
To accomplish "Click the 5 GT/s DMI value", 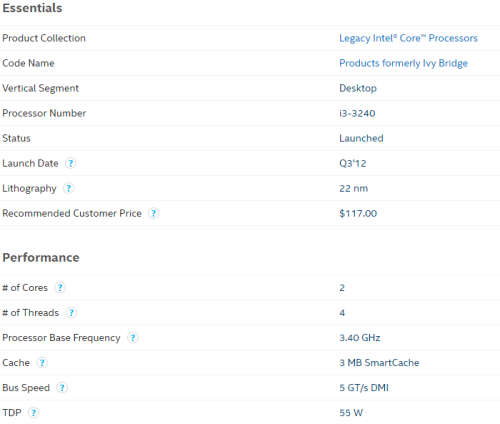I will (x=364, y=388).
